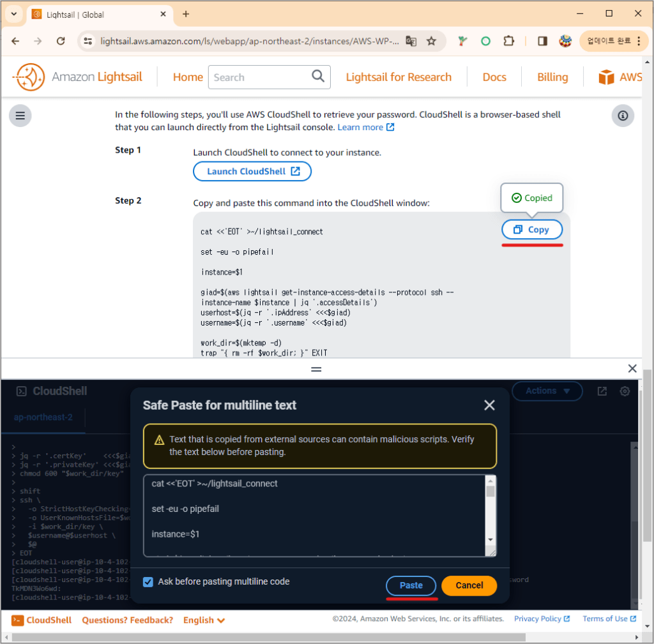Open the Billing menu item
Image resolution: width=654 pixels, height=644 pixels.
pos(552,77)
